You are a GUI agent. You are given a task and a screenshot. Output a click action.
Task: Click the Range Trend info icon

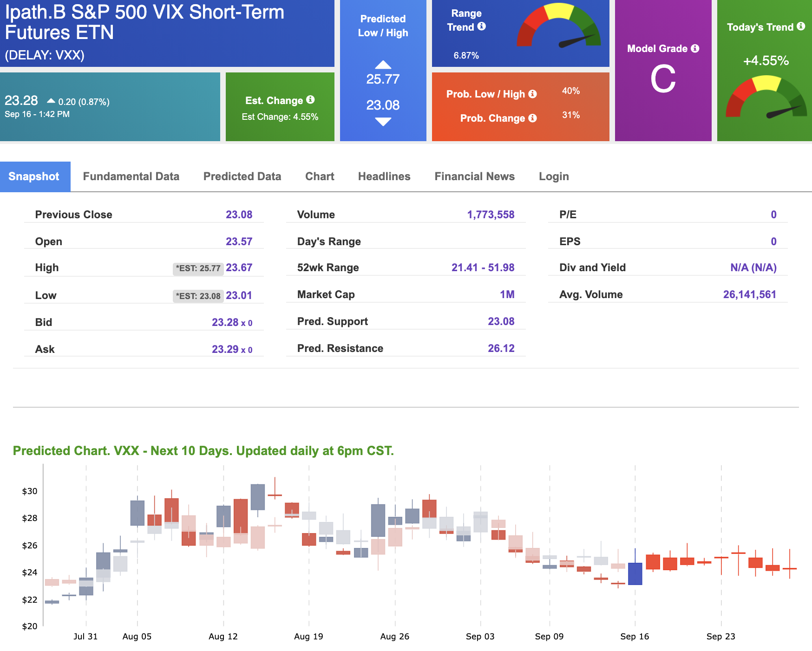click(482, 26)
